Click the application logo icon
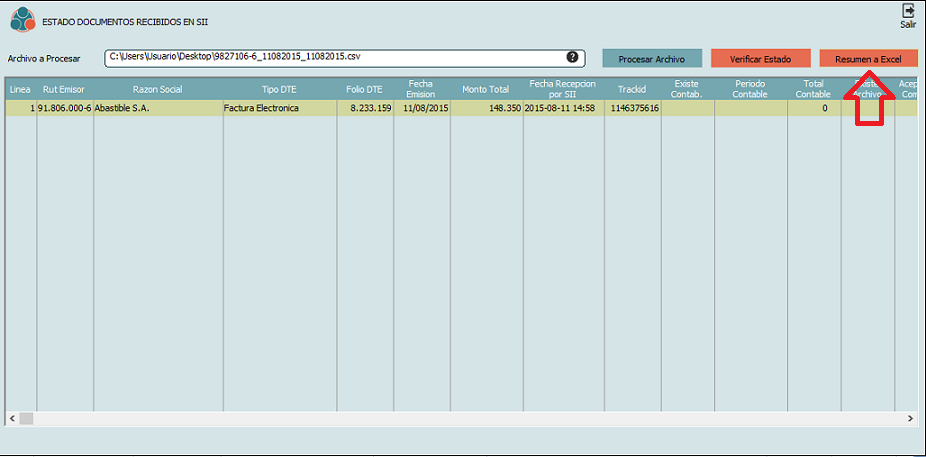The width and height of the screenshot is (926, 457). coord(22,19)
